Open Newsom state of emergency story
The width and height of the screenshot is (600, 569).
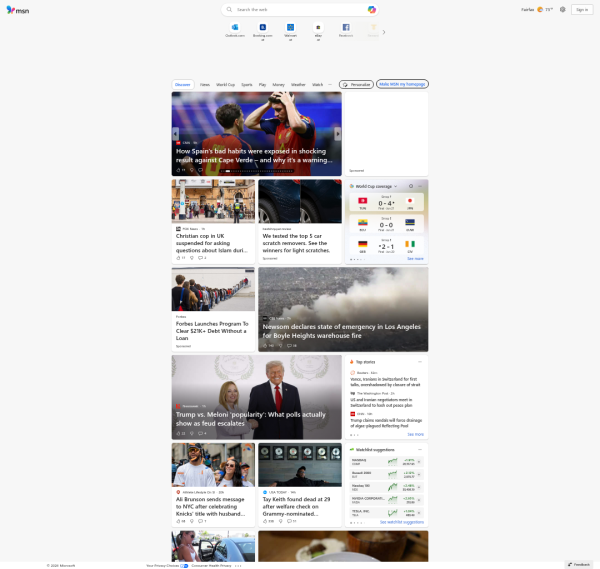click(341, 331)
